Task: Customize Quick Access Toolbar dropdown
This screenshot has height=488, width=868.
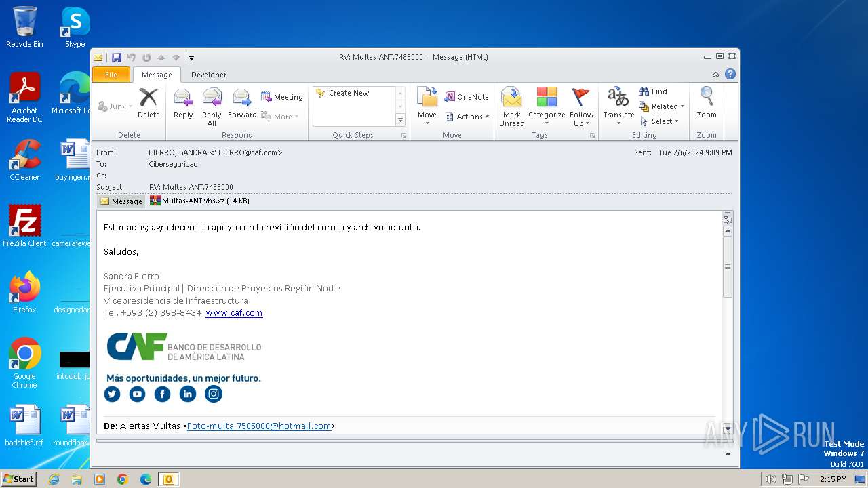Action: (x=191, y=58)
